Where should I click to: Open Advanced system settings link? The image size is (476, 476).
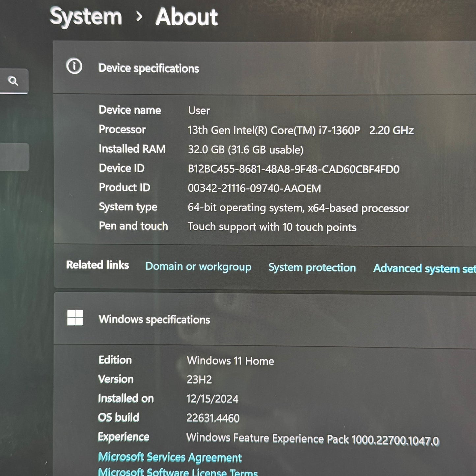click(425, 268)
